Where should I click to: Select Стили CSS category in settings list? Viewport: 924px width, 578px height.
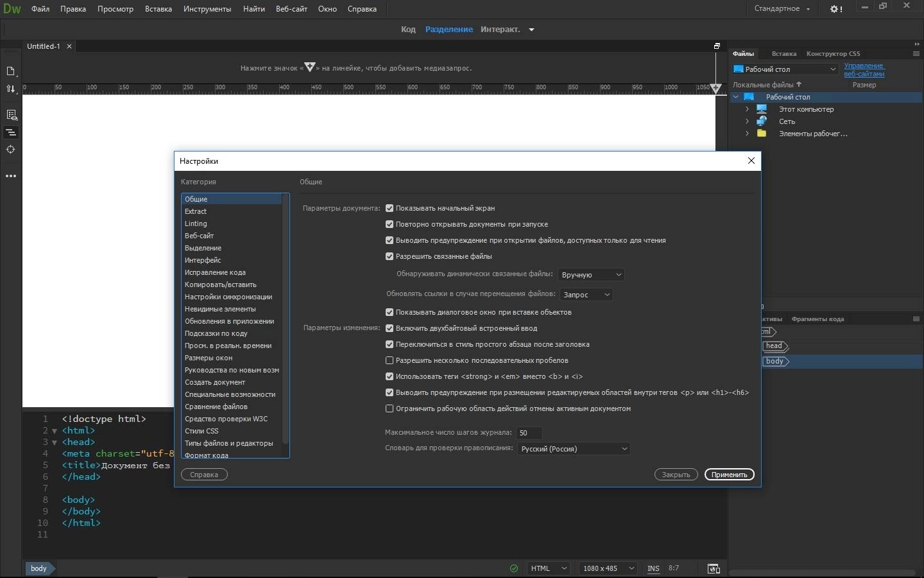232,431
